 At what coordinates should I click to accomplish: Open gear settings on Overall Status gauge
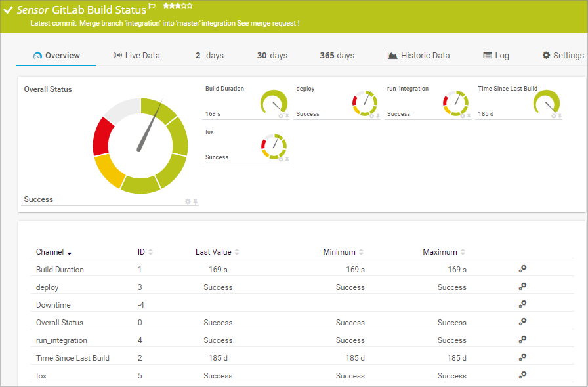point(188,201)
